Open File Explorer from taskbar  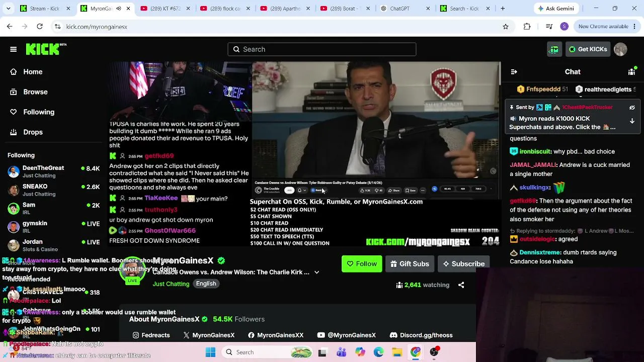[397, 352]
